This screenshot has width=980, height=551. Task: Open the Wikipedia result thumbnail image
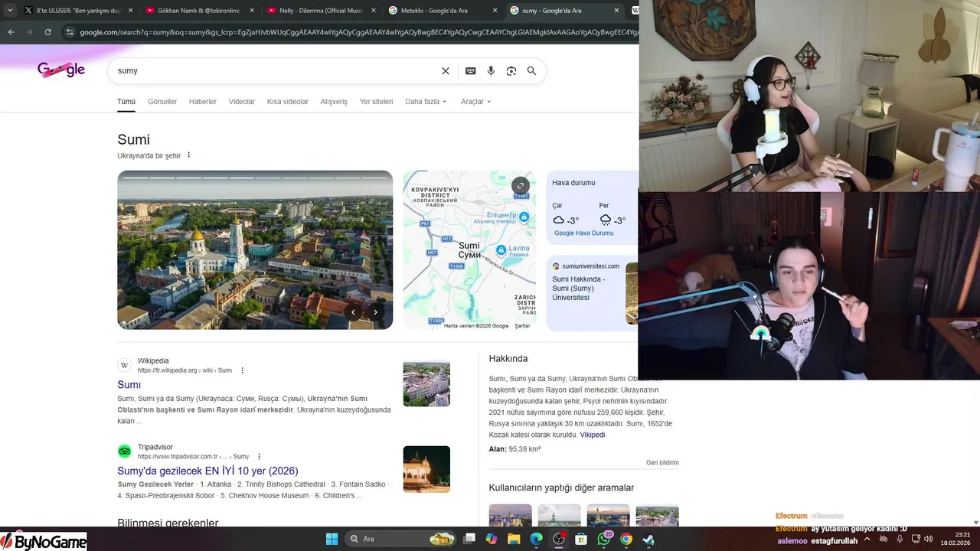(426, 383)
